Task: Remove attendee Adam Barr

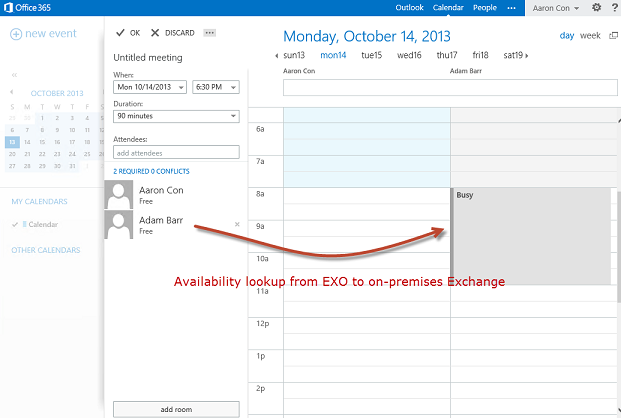Action: (x=237, y=224)
